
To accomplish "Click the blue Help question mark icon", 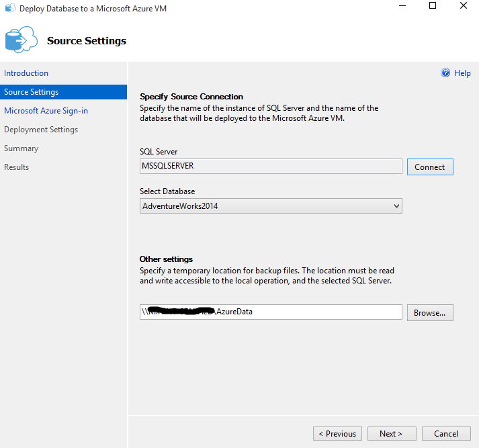I will click(445, 73).
